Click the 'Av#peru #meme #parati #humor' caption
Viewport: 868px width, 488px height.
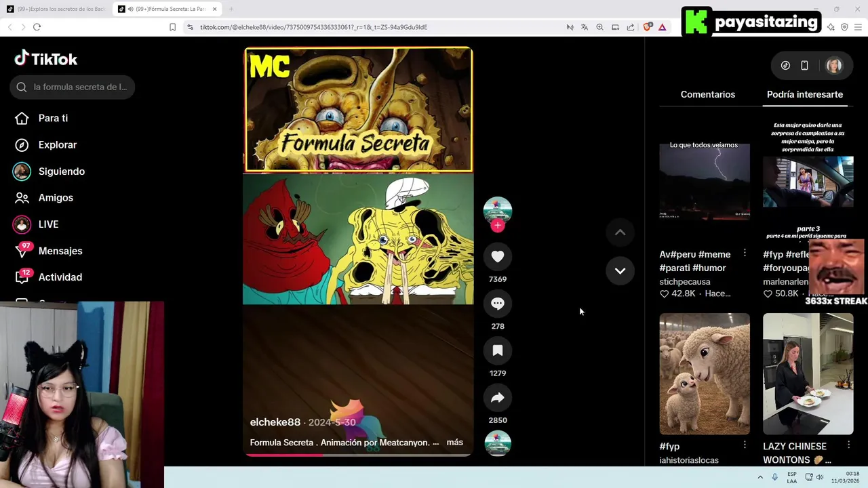695,261
